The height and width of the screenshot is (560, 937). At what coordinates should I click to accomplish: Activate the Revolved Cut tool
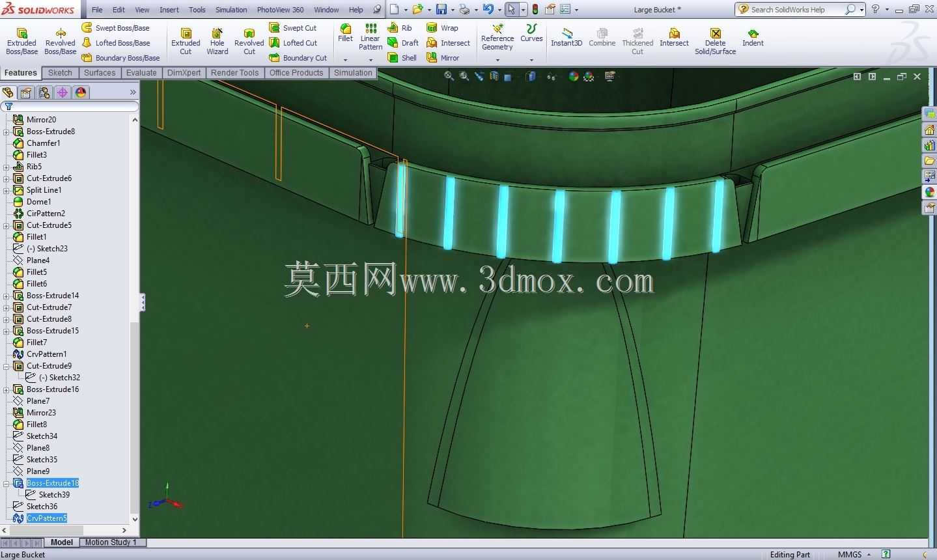coord(249,41)
